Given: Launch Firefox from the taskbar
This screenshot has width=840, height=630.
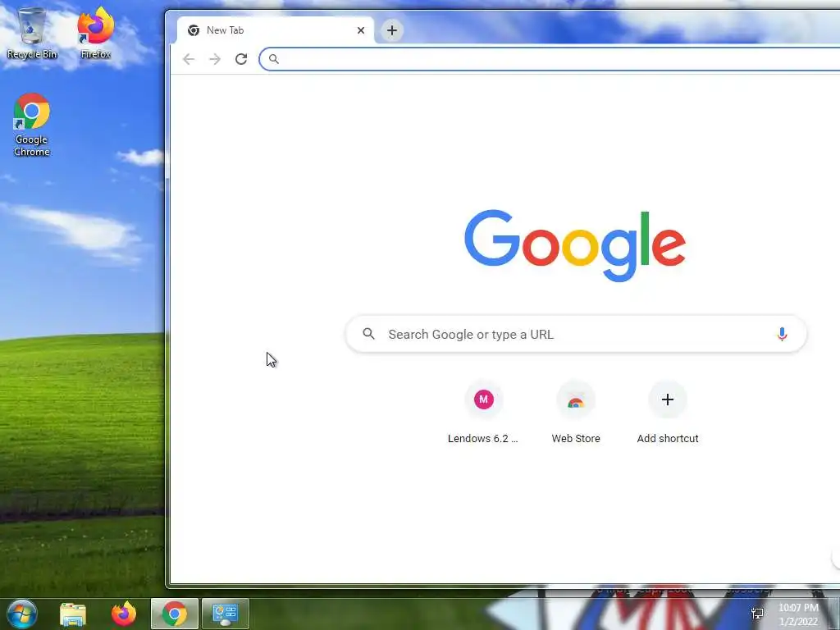Looking at the screenshot, I should click(124, 614).
